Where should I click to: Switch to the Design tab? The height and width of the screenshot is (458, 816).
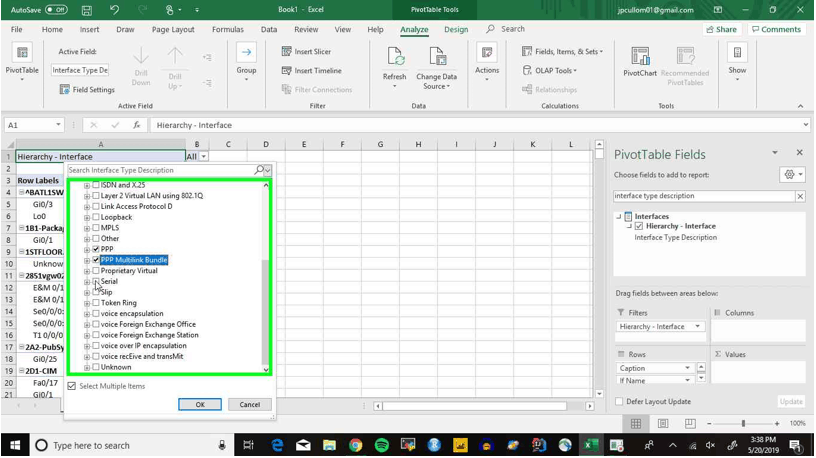pos(456,30)
